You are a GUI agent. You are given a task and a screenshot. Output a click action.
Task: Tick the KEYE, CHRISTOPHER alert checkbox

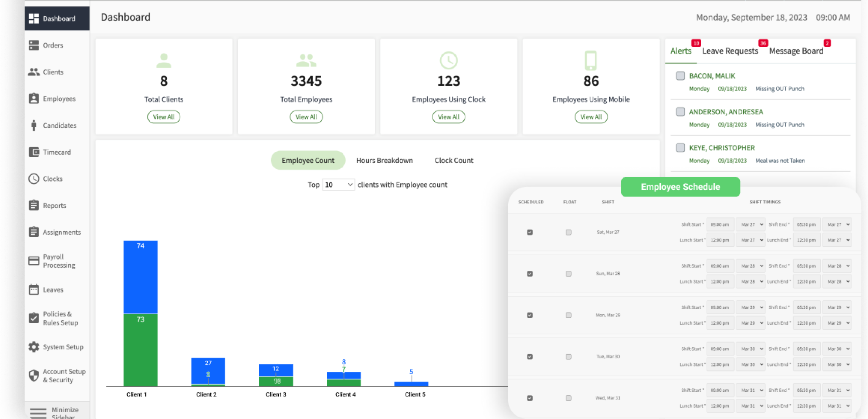point(680,148)
